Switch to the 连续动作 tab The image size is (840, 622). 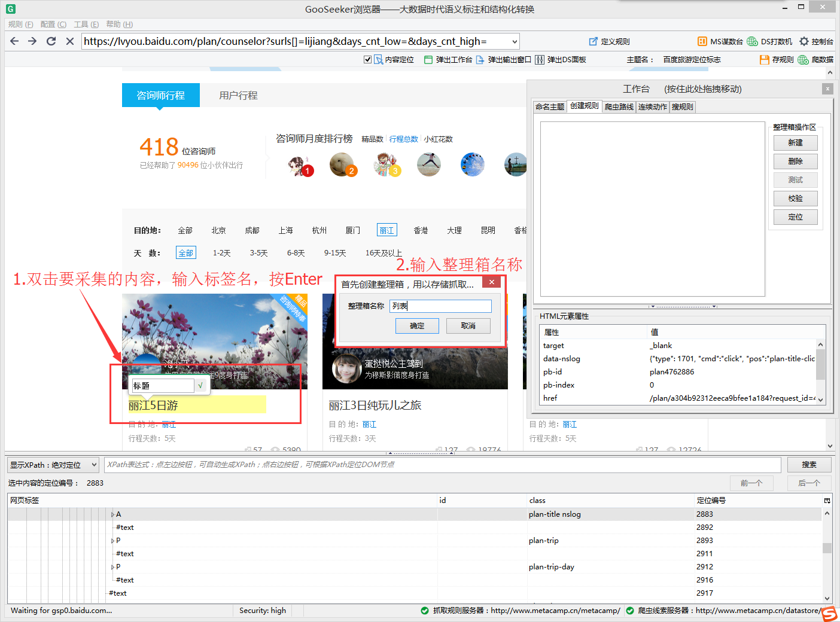click(653, 106)
